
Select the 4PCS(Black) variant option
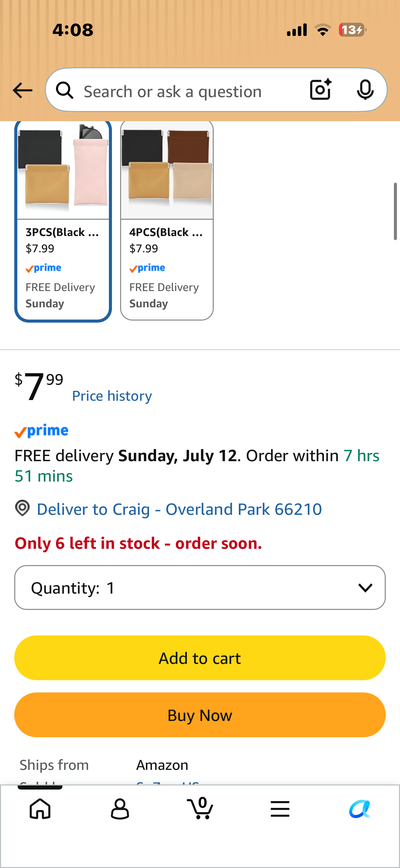[167, 220]
